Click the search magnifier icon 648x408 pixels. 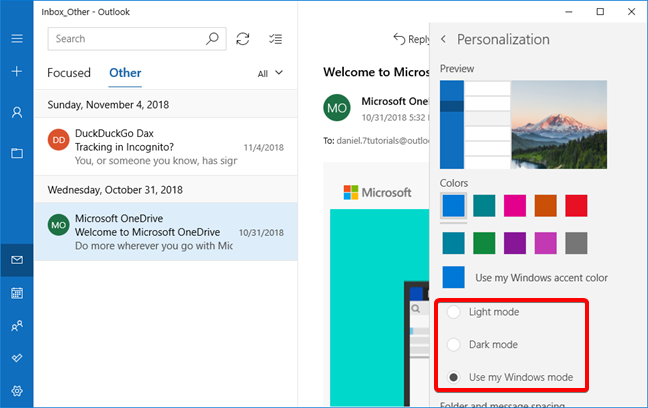[212, 39]
